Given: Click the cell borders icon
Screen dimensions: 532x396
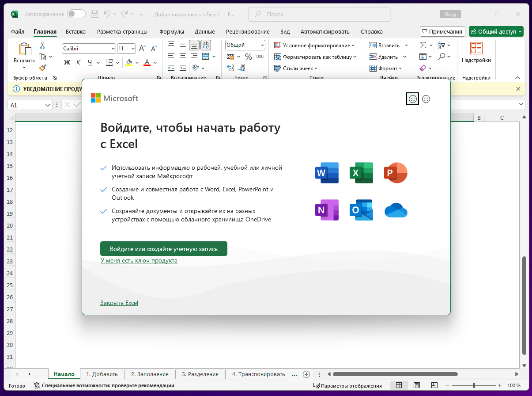Looking at the screenshot, I should click(x=109, y=62).
